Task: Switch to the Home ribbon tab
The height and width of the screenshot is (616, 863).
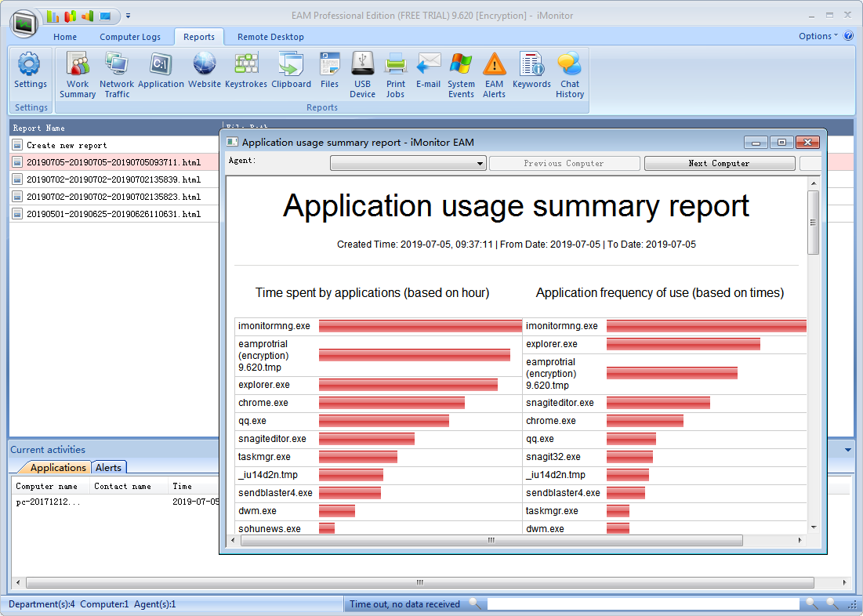Action: click(x=65, y=37)
